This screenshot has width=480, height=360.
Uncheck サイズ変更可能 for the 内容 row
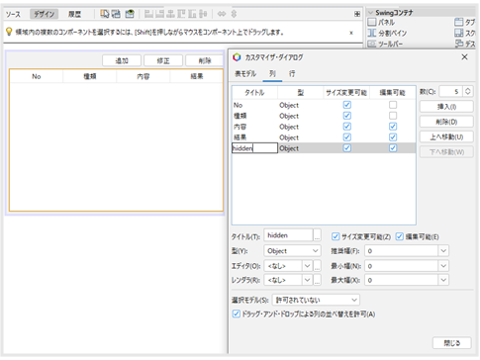pos(347,126)
